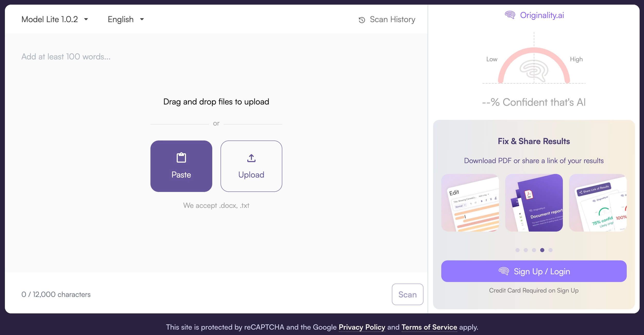This screenshot has width=644, height=335.
Task: Click the upload arrow icon
Action: click(x=251, y=158)
